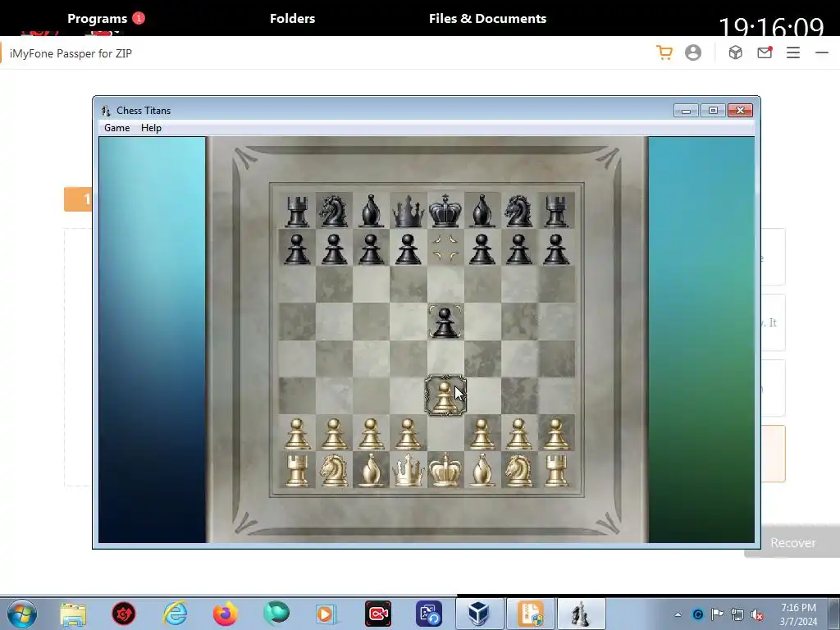This screenshot has height=630, width=840.
Task: Close the Chess Titans window
Action: [x=740, y=111]
